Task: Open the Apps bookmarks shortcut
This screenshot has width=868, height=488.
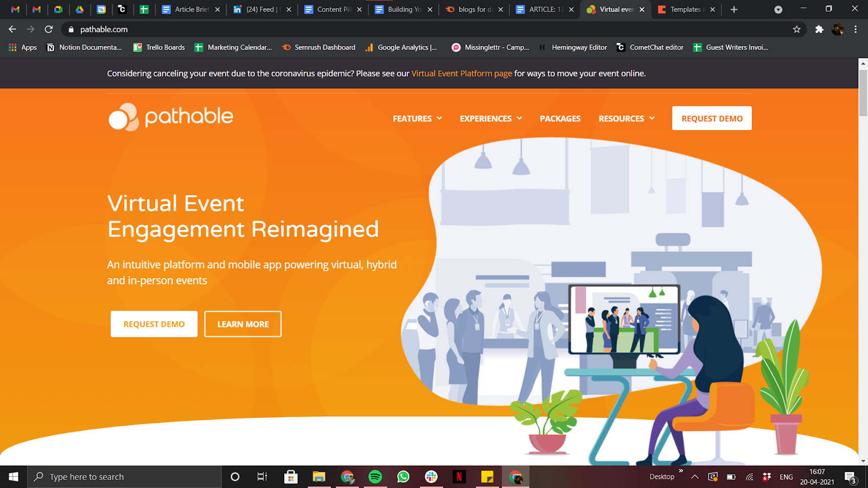Action: click(x=23, y=47)
